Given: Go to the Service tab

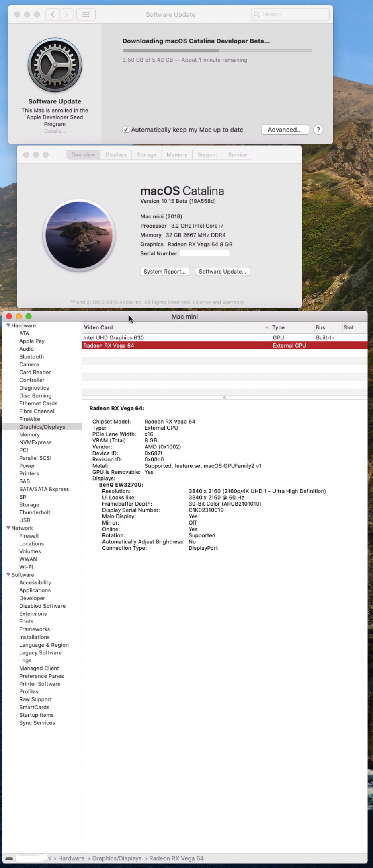Looking at the screenshot, I should [238, 155].
